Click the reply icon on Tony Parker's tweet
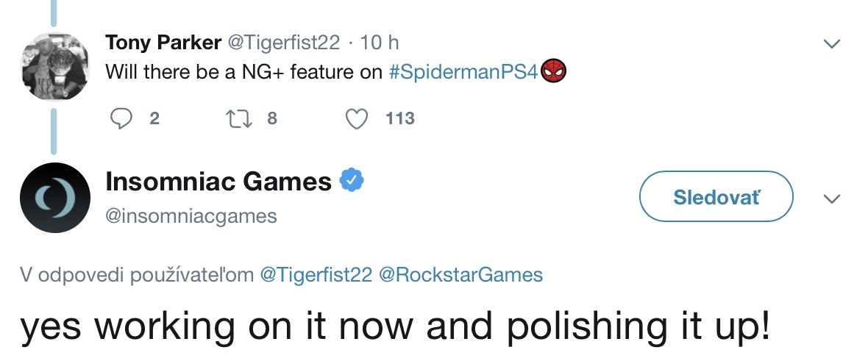 (x=121, y=118)
